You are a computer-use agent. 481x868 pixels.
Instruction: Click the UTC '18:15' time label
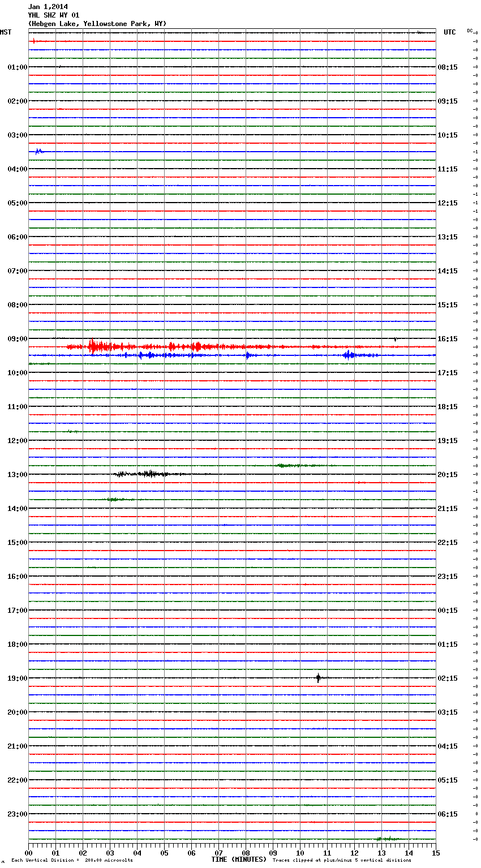448,407
